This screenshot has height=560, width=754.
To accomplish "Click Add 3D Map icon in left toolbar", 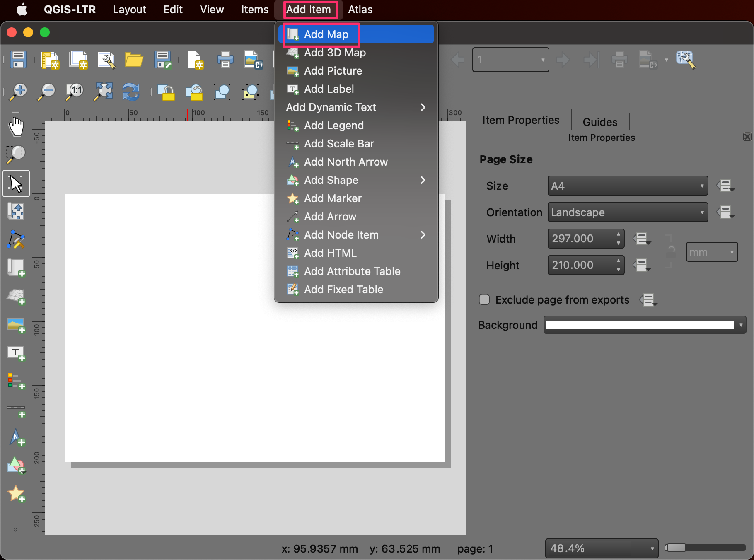I will pyautogui.click(x=16, y=297).
